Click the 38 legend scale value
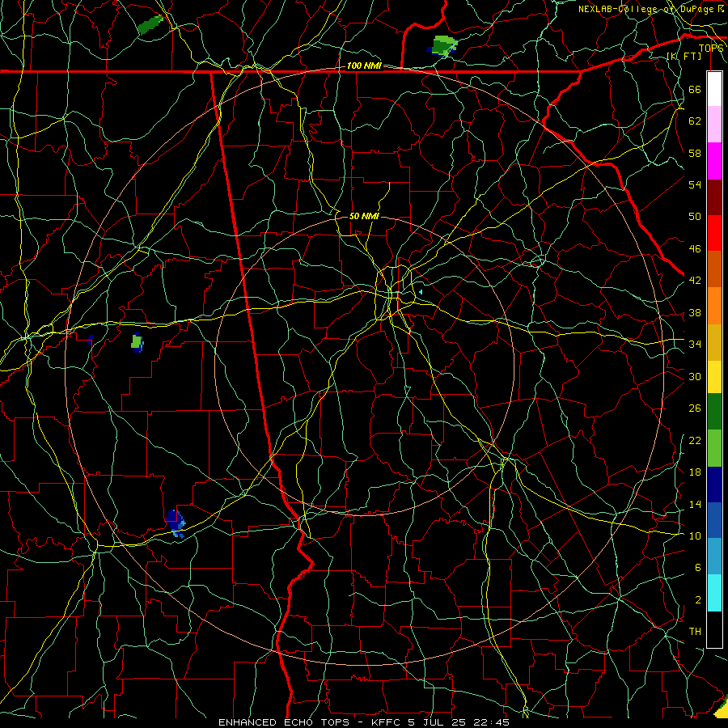The height and width of the screenshot is (728, 728). (695, 312)
